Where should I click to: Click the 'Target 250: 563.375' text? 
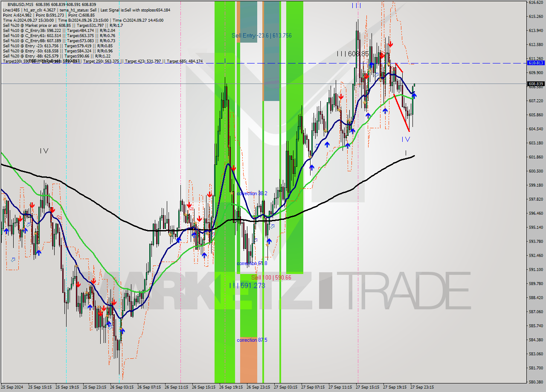point(101,61)
